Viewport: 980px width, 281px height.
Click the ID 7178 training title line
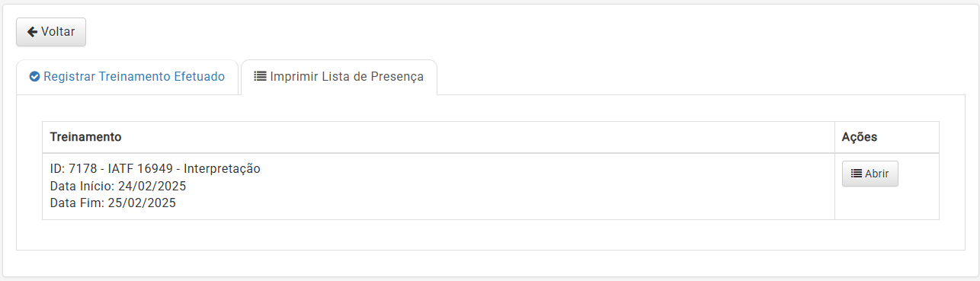point(155,168)
